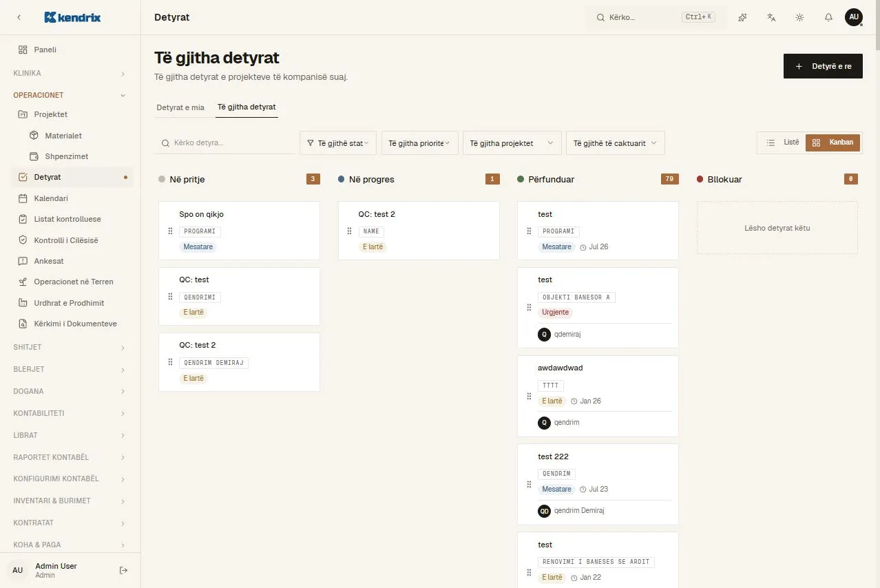Open the language translation icon
The width and height of the screenshot is (880, 588).
771,17
